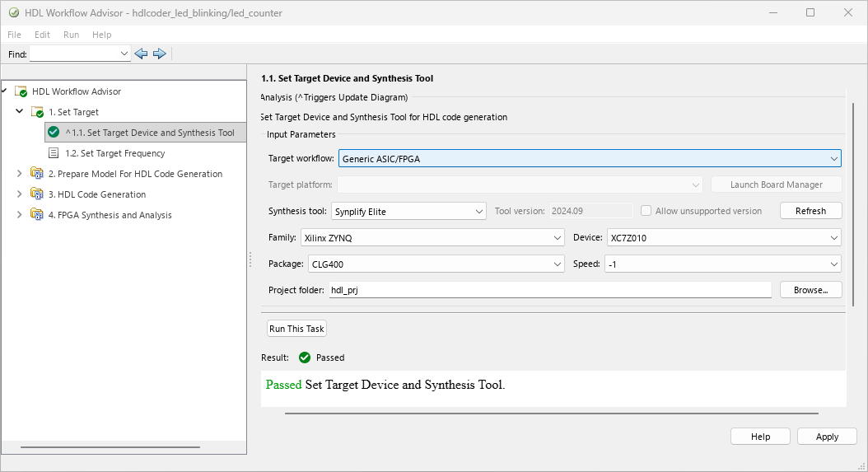868x472 pixels.
Task: Click the forward arrow next to Find
Action: coord(160,54)
